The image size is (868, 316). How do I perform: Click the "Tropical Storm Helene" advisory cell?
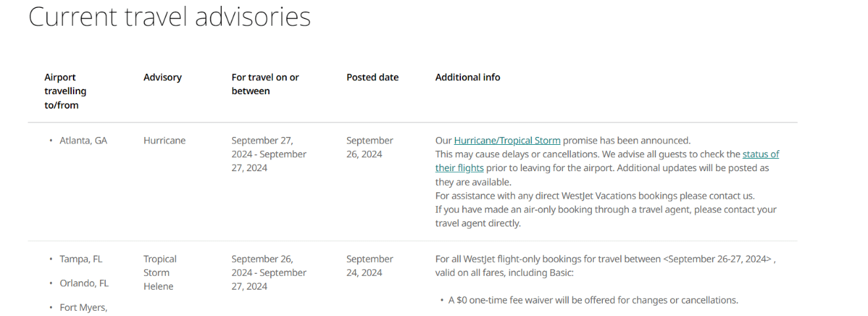click(160, 273)
